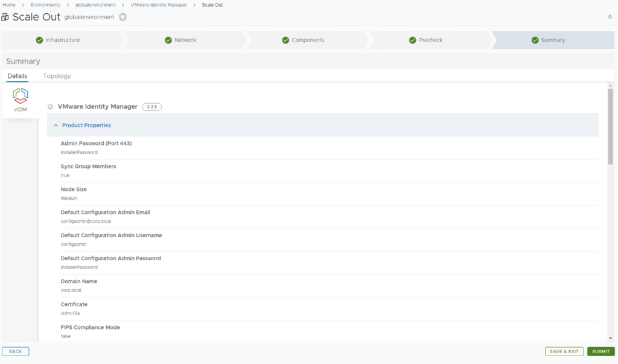
Task: Click the 3.3.5 version badge
Action: 151,107
